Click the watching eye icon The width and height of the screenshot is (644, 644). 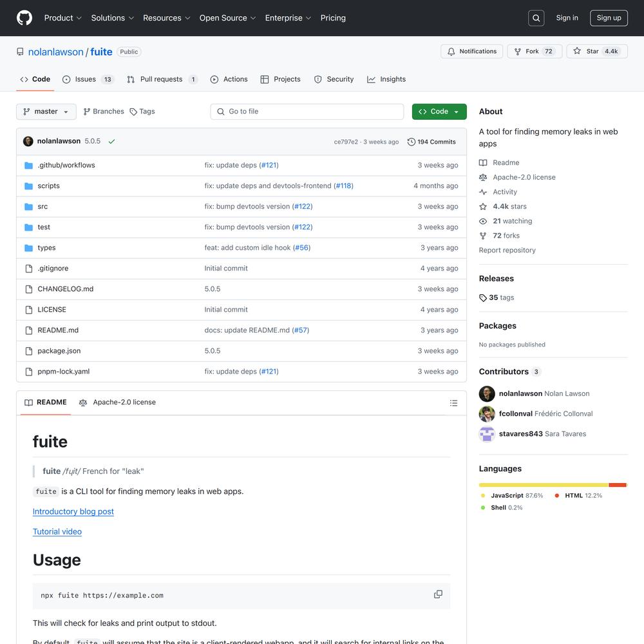tap(483, 222)
